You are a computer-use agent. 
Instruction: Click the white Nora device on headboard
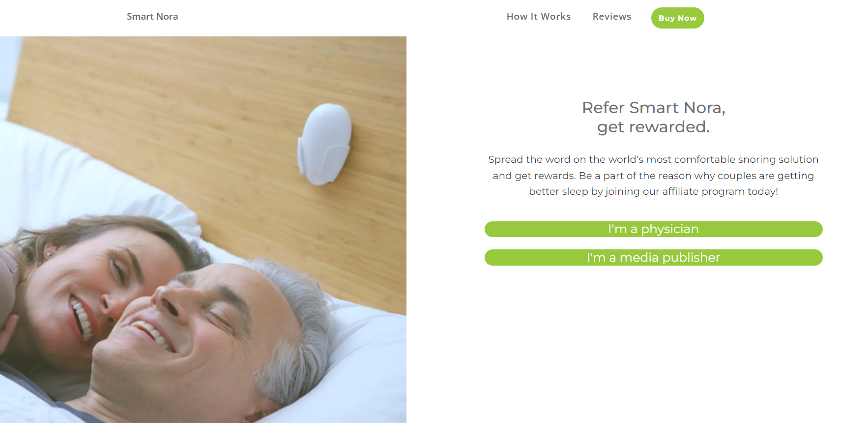324,144
